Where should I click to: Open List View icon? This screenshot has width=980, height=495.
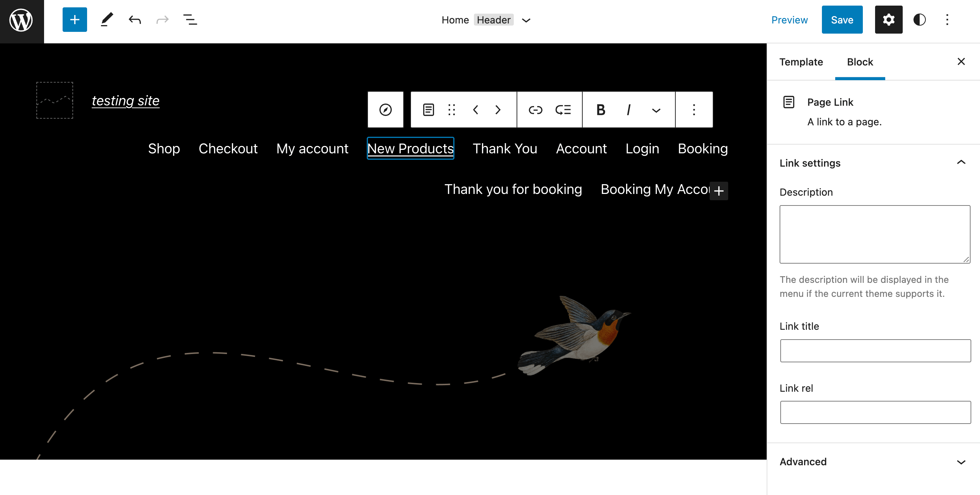tap(190, 20)
